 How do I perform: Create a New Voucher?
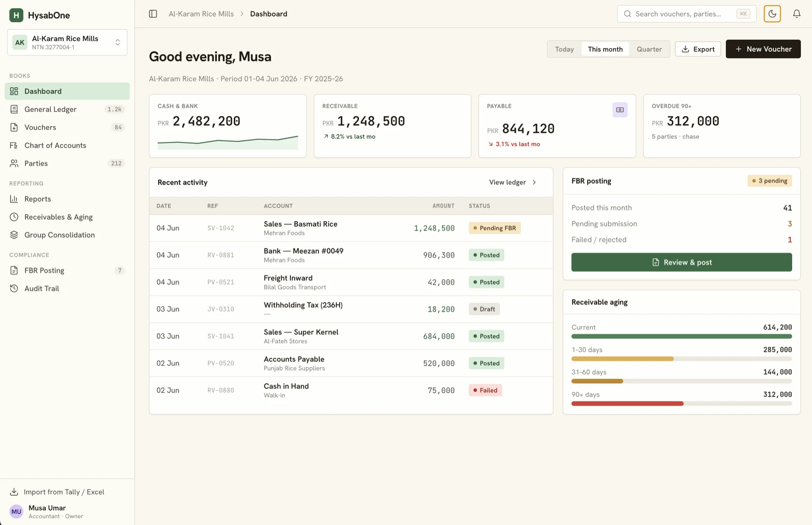tap(763, 49)
